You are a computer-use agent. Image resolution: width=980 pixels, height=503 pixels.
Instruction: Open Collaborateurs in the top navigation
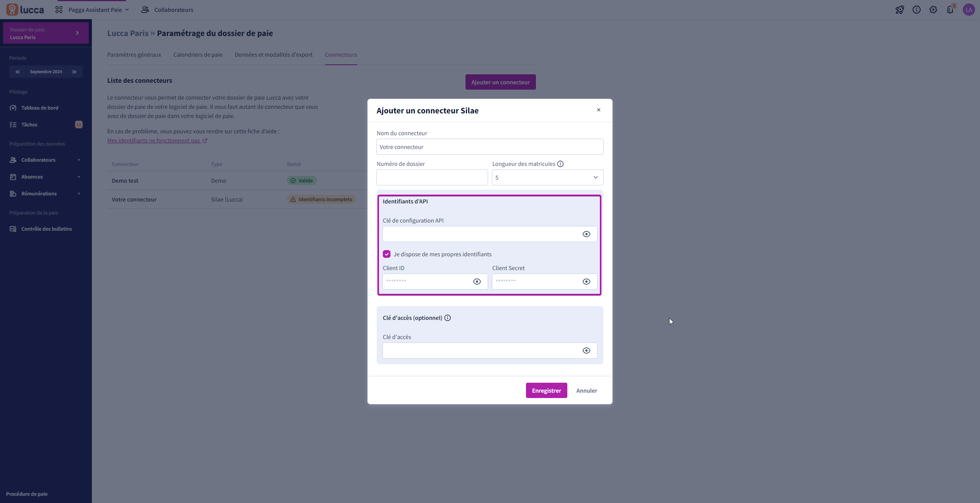(x=167, y=10)
